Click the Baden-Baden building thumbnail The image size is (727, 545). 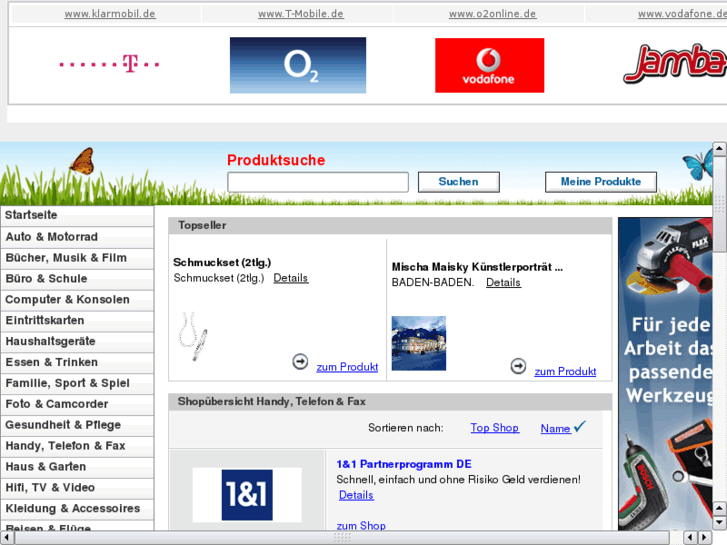pyautogui.click(x=419, y=343)
